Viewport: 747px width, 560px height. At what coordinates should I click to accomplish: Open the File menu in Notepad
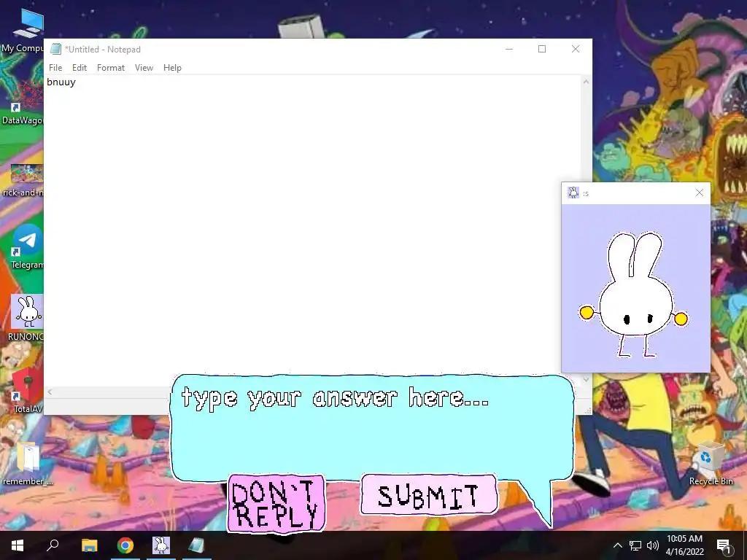[x=55, y=68]
